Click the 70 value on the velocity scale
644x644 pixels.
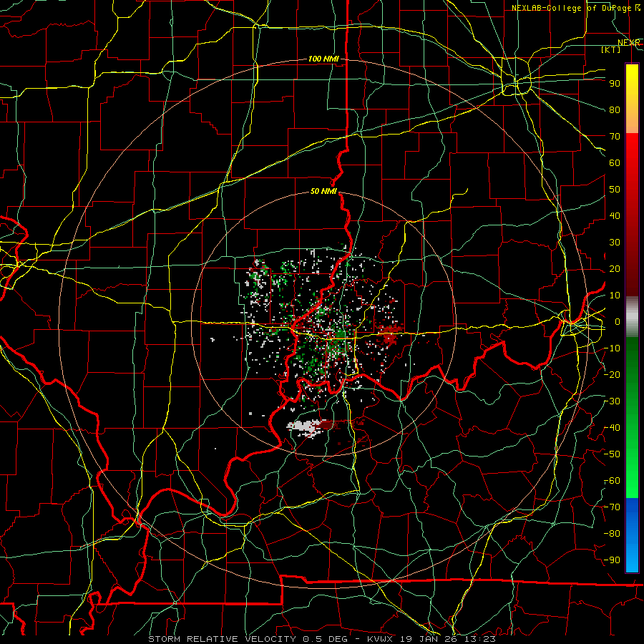click(x=615, y=137)
